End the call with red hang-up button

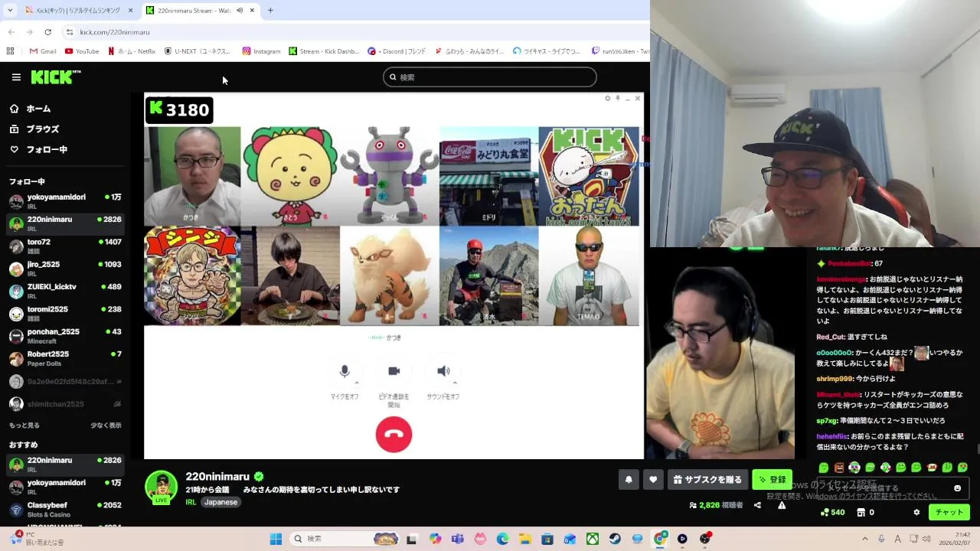pos(394,434)
